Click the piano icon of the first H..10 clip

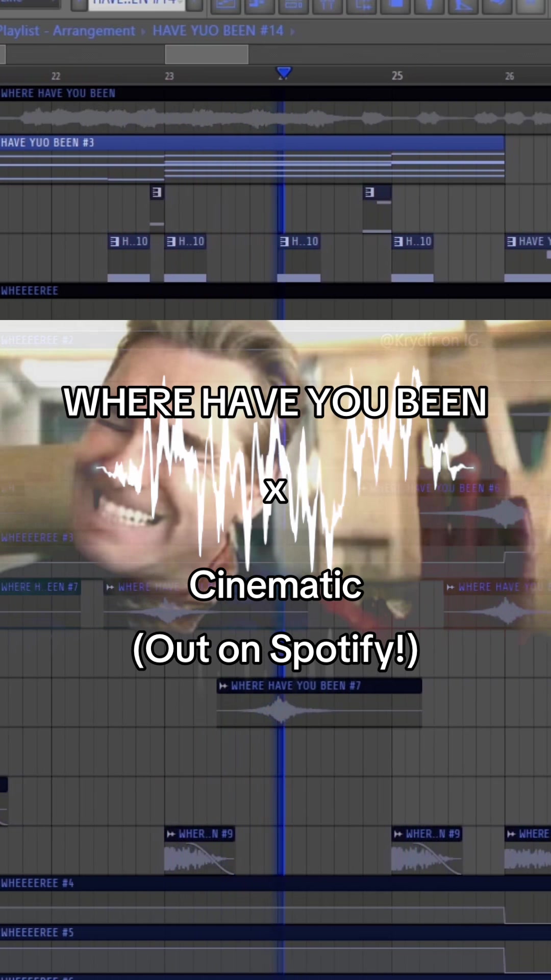(115, 241)
